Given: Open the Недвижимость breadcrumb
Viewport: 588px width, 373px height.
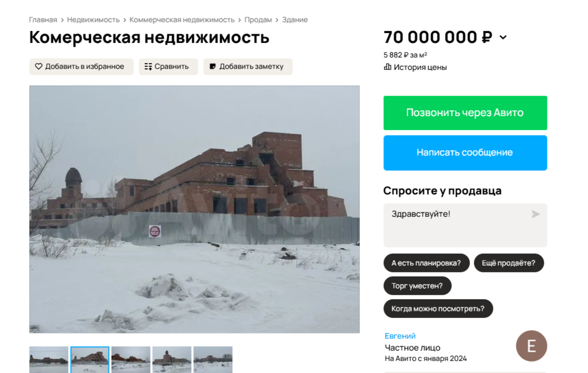Looking at the screenshot, I should 93,20.
